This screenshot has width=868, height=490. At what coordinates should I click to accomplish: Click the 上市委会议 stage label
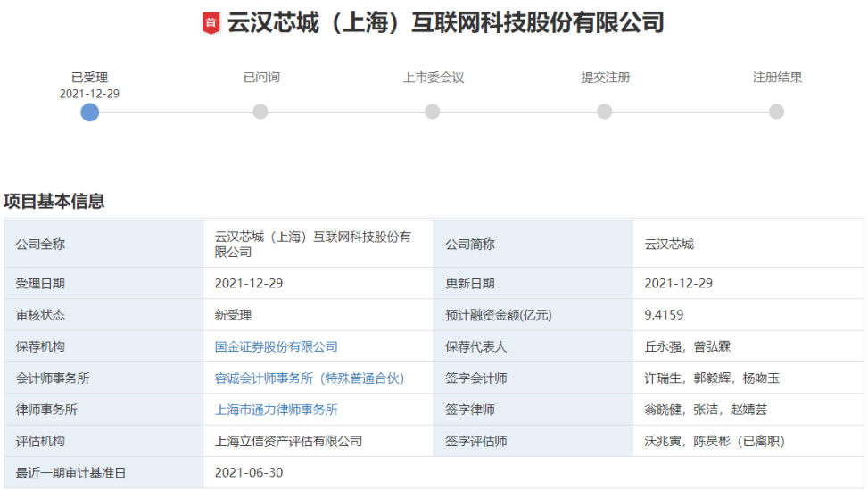pyautogui.click(x=434, y=78)
